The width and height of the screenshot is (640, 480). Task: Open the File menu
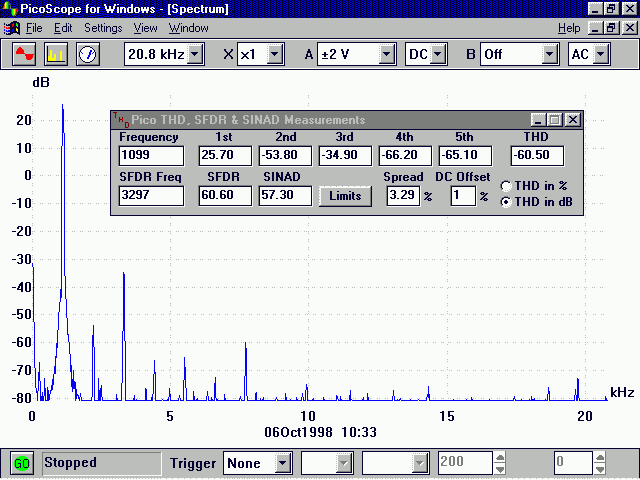pyautogui.click(x=34, y=28)
